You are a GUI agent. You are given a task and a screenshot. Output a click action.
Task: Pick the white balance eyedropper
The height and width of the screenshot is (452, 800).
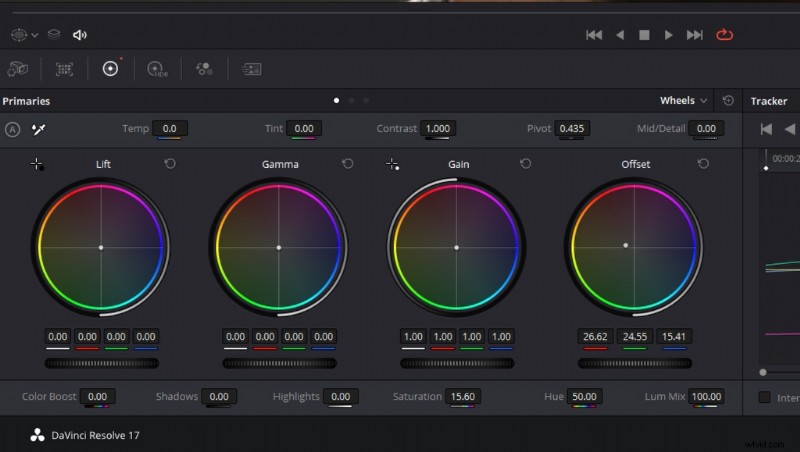coord(38,130)
